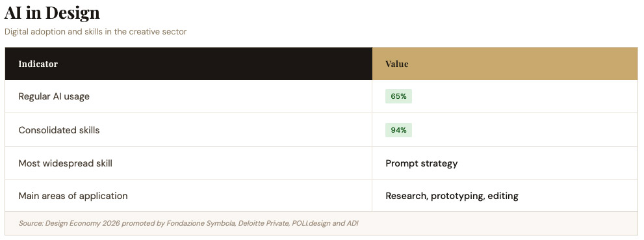
Task: Select 'Research, prototyping, editing' cell text
Action: 452,196
